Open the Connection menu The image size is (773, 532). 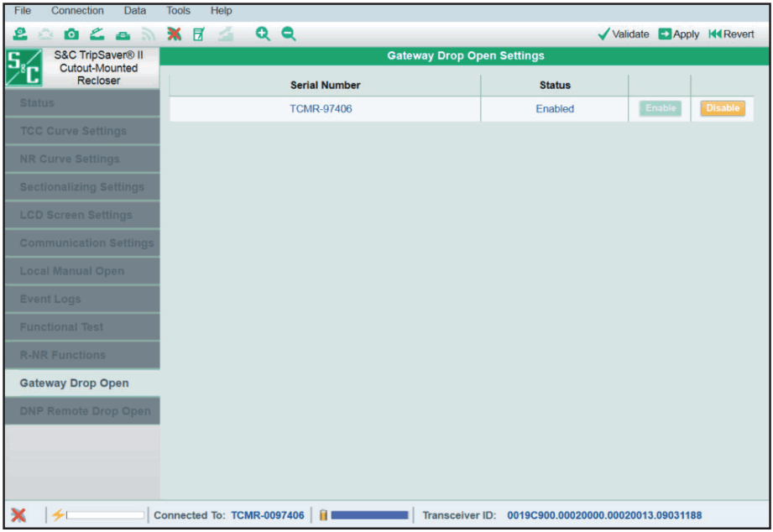[77, 10]
